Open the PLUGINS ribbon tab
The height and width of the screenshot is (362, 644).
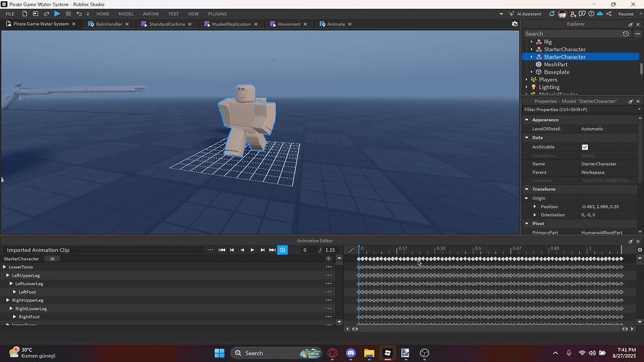pyautogui.click(x=217, y=14)
